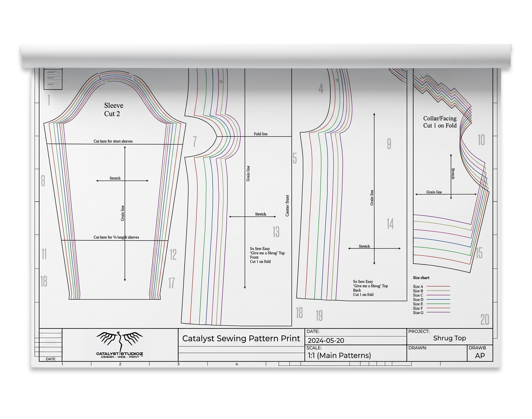Click the 'Size B' label in size chart
Image resolution: width=532 pixels, height=419 pixels.
point(418,291)
